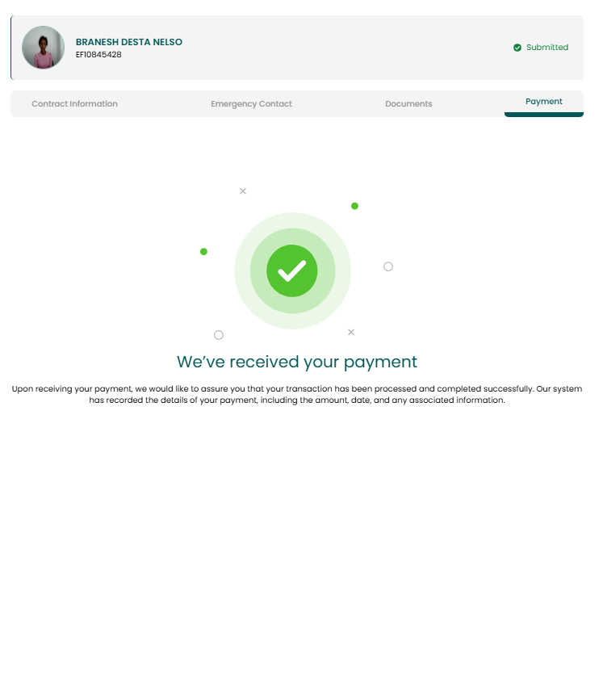Click the large green success checkmark
603x700 pixels.
click(292, 270)
